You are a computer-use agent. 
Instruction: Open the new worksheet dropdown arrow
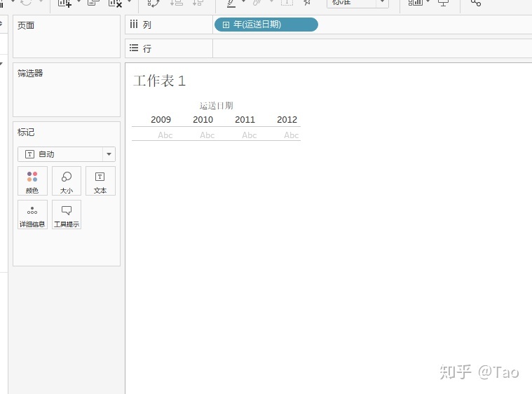click(x=79, y=1)
